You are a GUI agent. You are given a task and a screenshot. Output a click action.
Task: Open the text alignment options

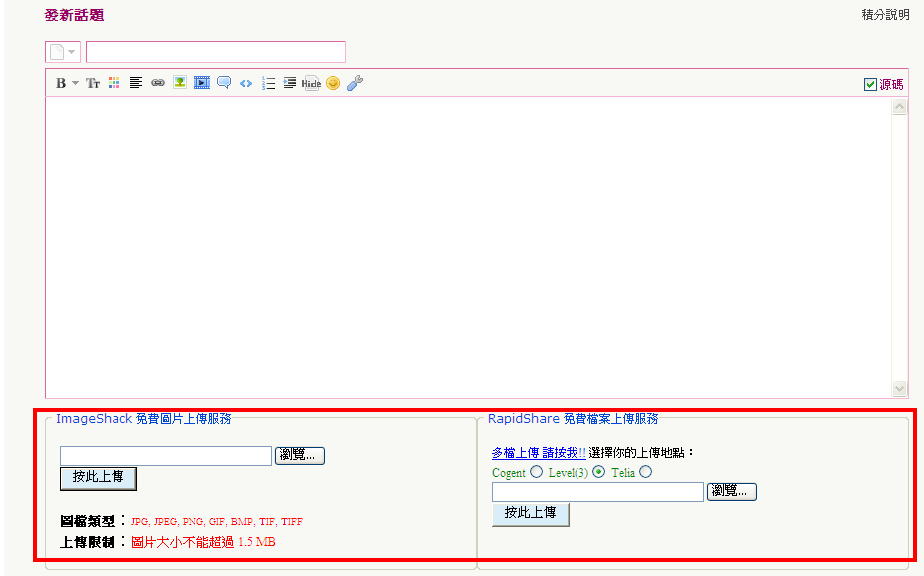(136, 83)
